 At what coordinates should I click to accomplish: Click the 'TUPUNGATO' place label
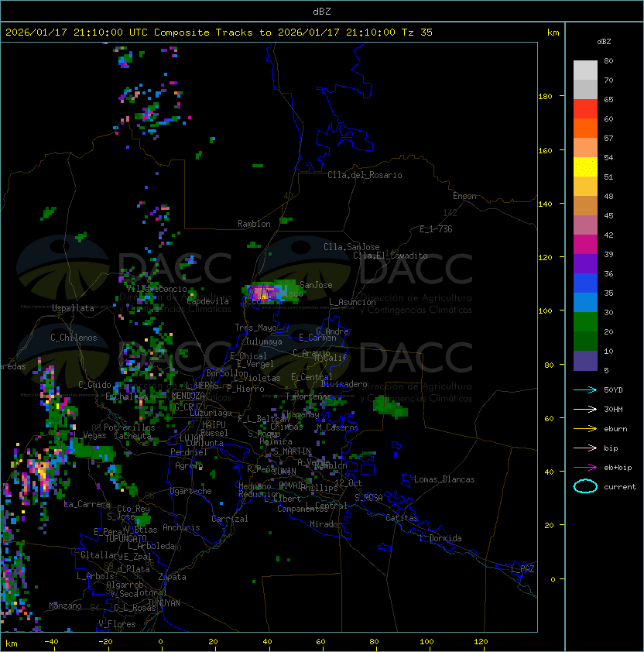click(x=125, y=538)
